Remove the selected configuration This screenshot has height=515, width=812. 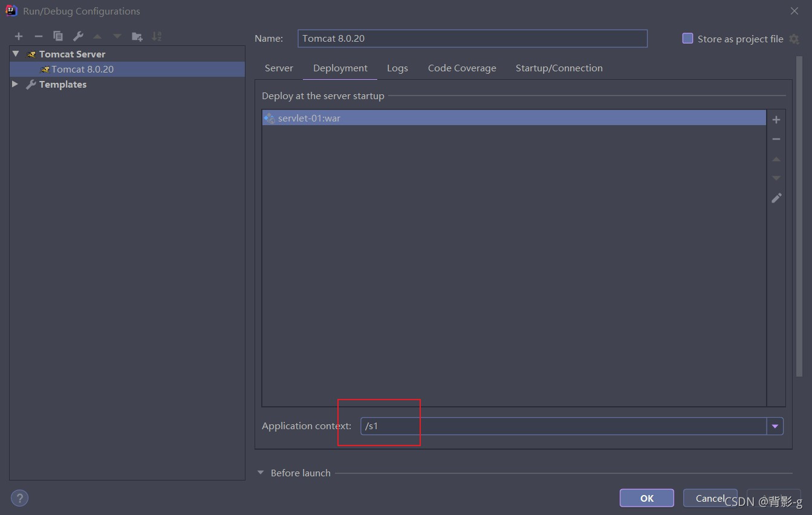point(38,36)
